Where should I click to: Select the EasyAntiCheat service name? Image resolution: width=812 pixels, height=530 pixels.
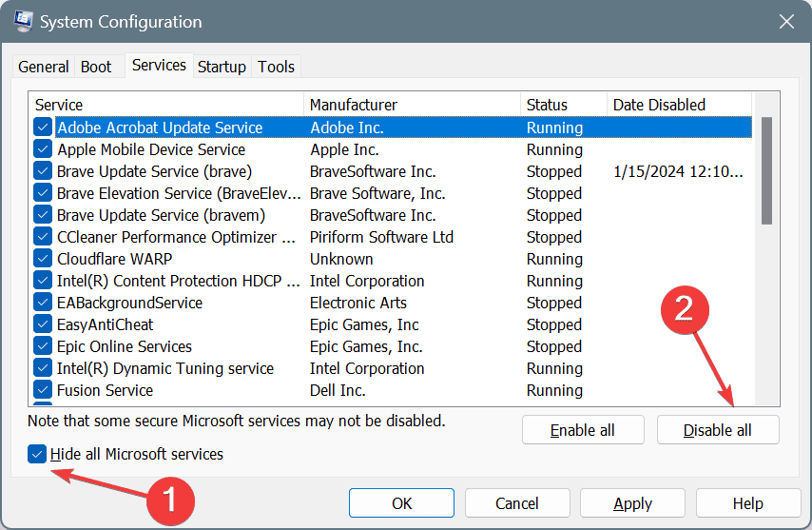point(106,324)
